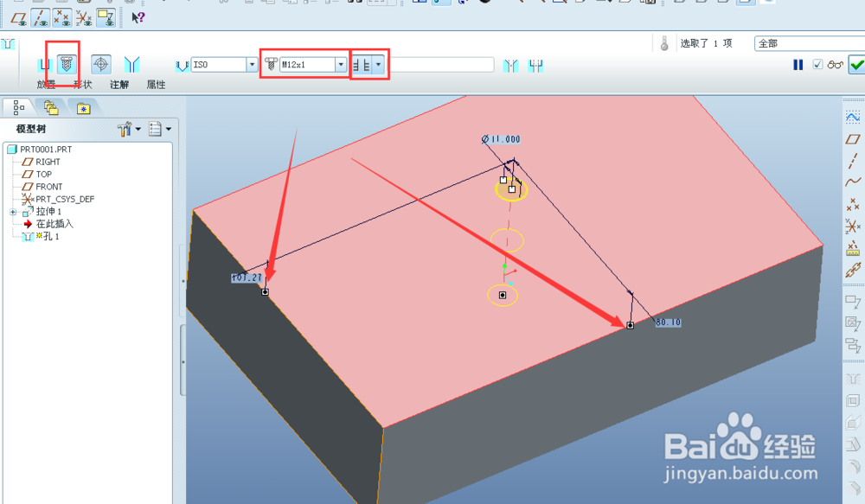Click the chain-link reference tool icon
Screen dimensions: 865x504
point(853,270)
